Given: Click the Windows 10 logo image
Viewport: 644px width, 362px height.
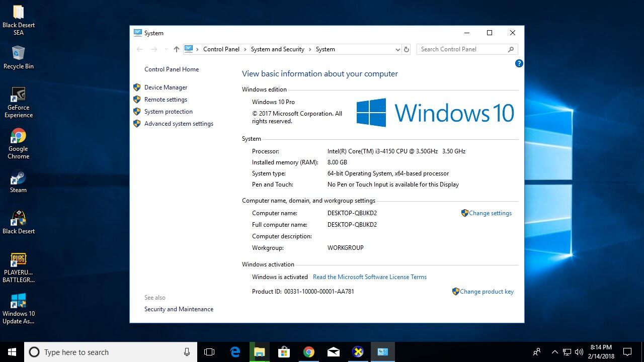Looking at the screenshot, I should (435, 112).
